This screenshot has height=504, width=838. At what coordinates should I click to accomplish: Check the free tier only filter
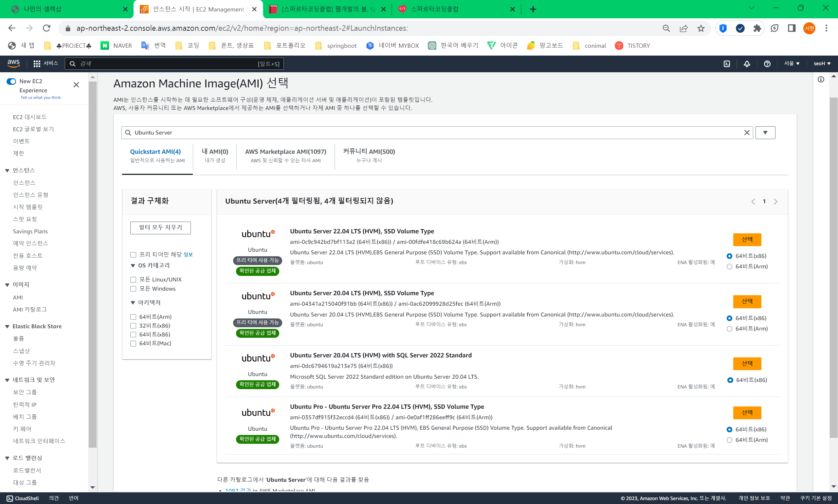133,255
